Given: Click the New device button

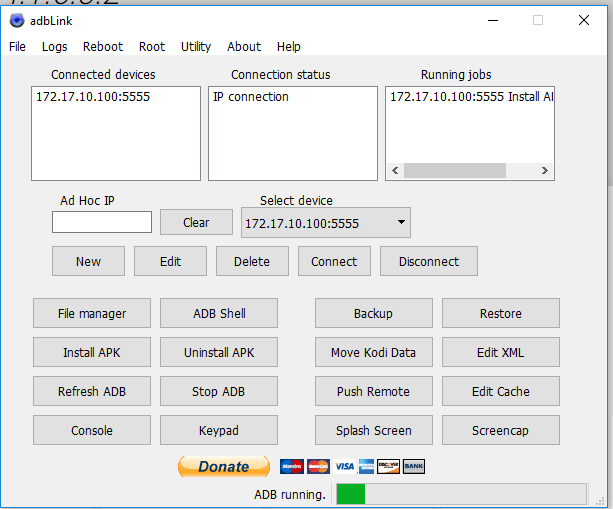Looking at the screenshot, I should coord(88,261).
